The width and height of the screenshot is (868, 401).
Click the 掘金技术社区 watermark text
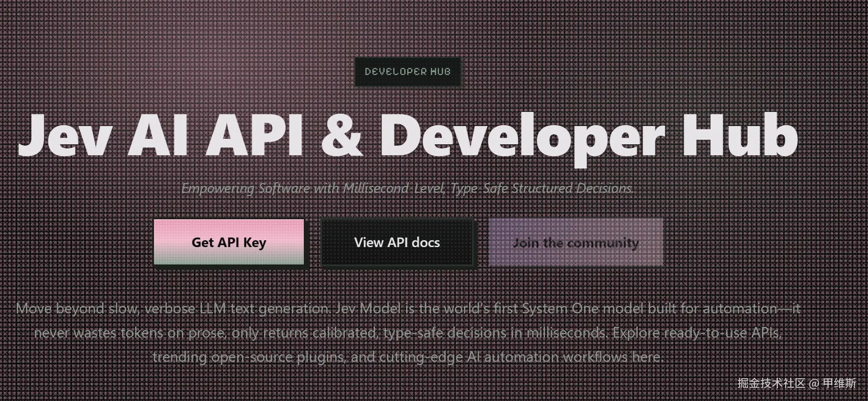[771, 383]
